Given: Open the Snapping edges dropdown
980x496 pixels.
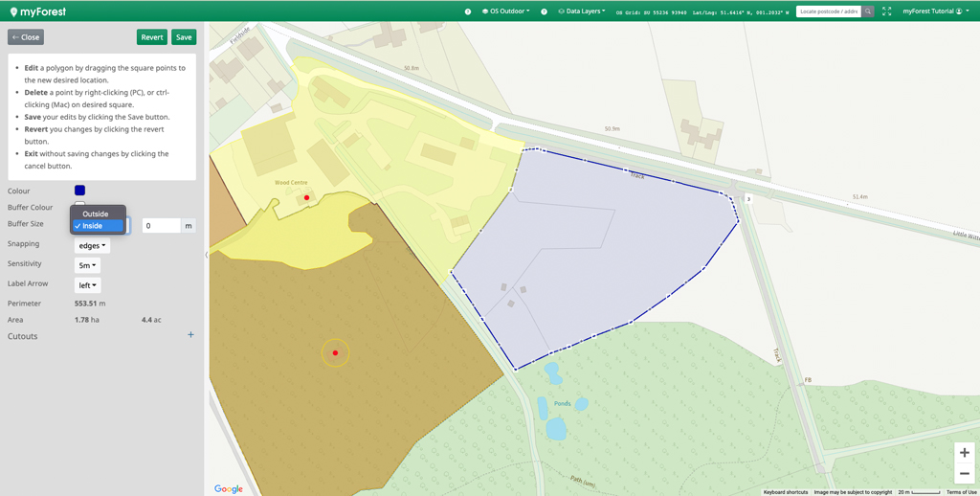Looking at the screenshot, I should (92, 245).
